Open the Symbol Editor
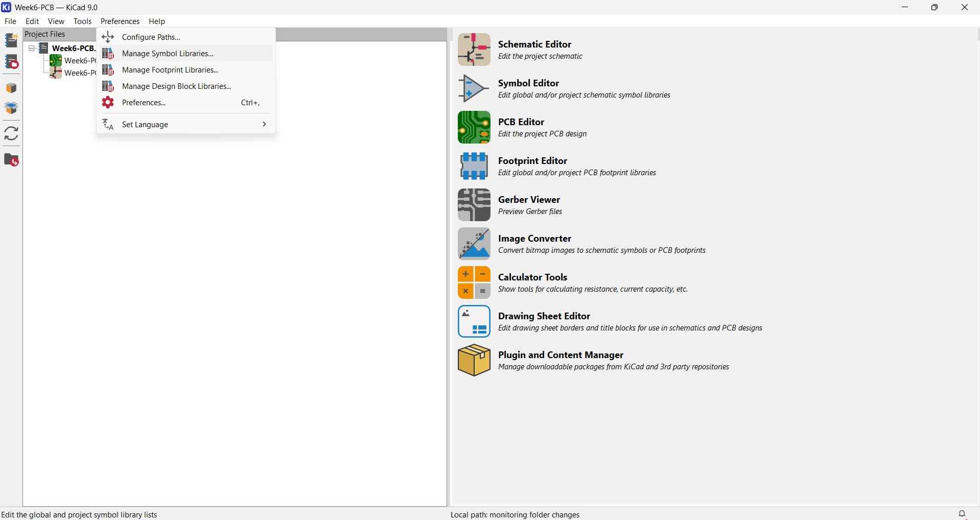The height and width of the screenshot is (520, 980). (528, 88)
